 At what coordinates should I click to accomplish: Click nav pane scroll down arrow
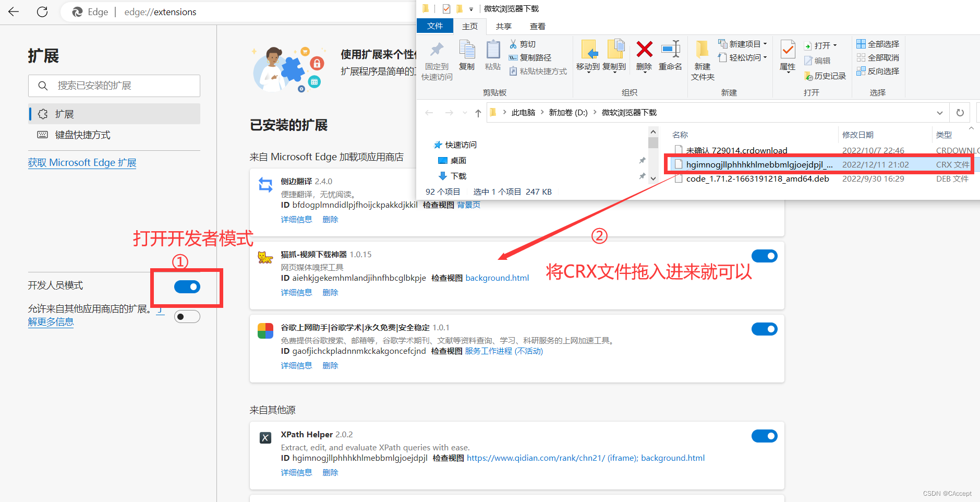pyautogui.click(x=653, y=178)
